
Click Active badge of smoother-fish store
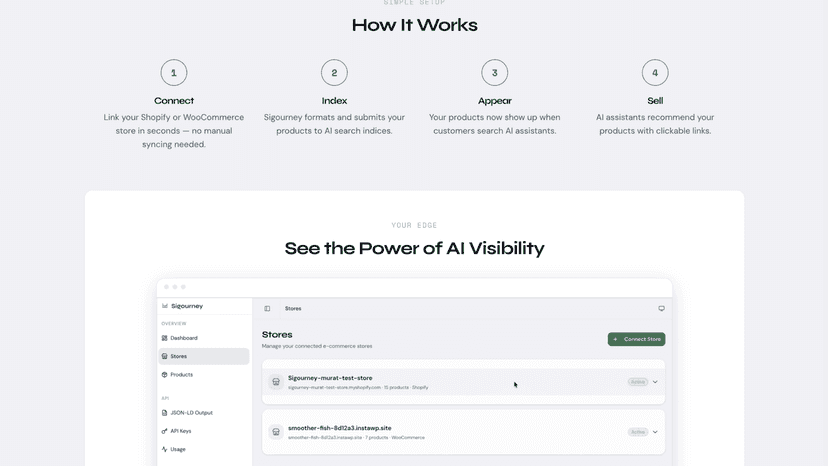click(x=637, y=432)
